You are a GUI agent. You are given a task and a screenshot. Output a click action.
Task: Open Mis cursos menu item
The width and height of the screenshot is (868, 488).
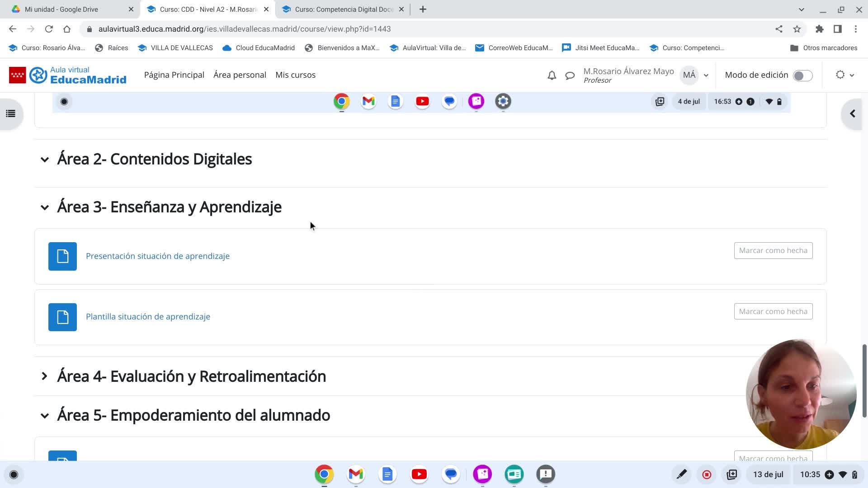click(x=295, y=75)
